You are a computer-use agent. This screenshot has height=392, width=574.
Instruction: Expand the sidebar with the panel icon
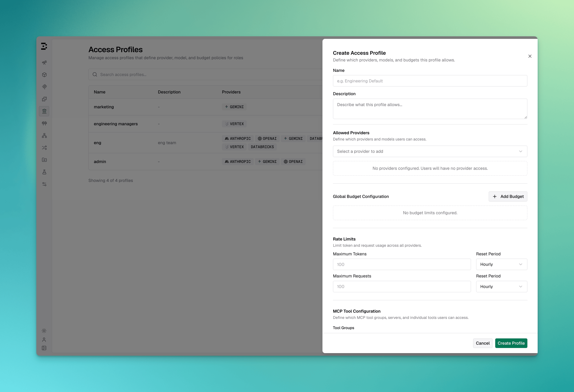[44, 348]
